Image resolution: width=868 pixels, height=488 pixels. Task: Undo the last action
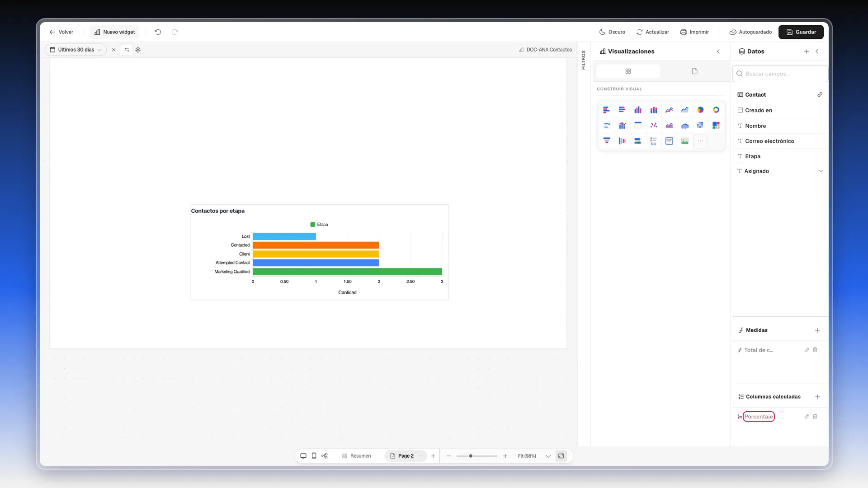(x=158, y=32)
